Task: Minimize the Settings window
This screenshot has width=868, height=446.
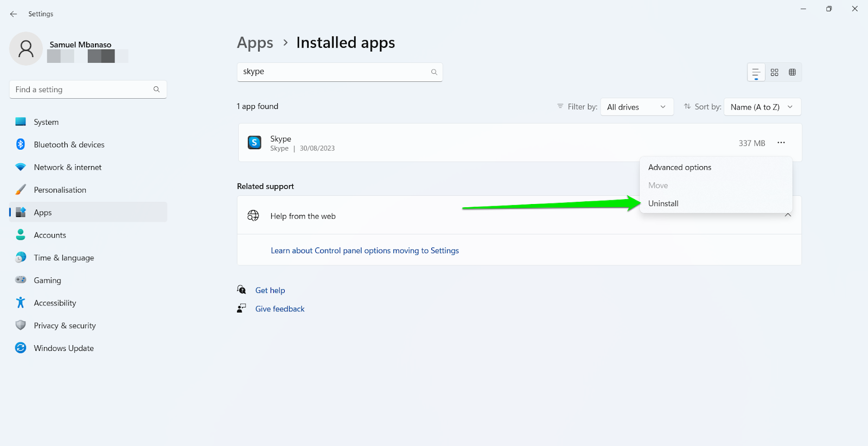Action: [x=803, y=9]
